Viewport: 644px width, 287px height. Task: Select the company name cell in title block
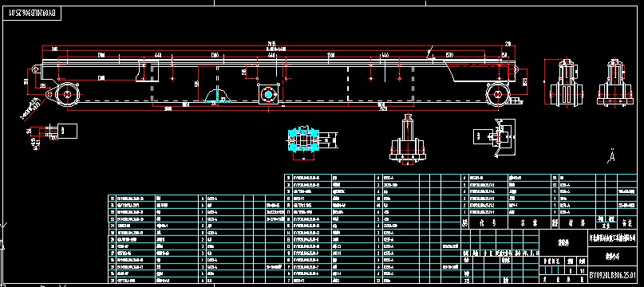pos(613,239)
